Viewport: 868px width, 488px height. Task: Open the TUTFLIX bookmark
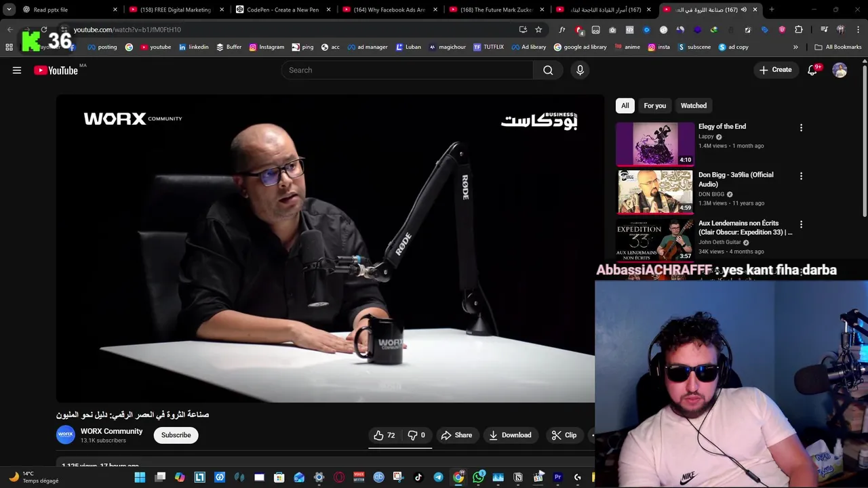pos(489,47)
